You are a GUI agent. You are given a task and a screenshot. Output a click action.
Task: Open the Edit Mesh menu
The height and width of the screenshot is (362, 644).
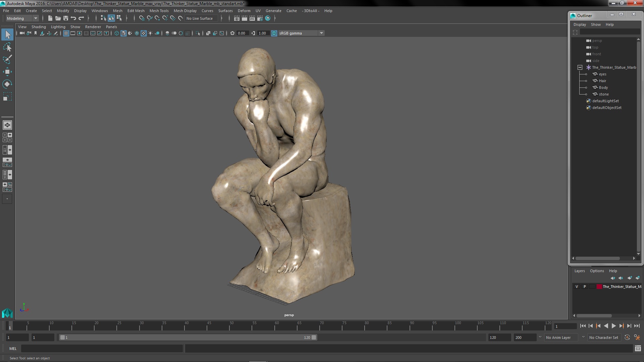(136, 11)
